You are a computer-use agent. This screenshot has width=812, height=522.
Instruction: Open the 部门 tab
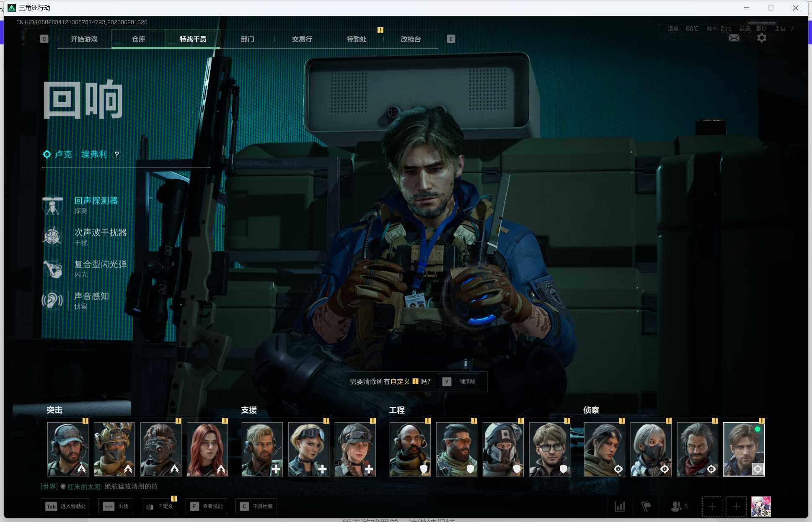pos(248,39)
